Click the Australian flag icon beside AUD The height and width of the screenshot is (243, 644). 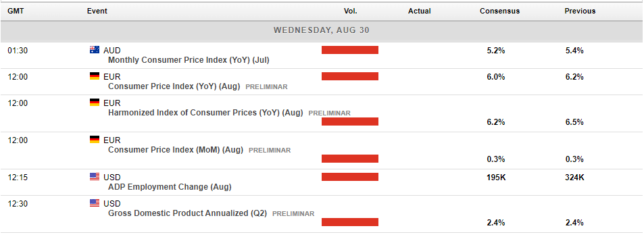tap(95, 50)
